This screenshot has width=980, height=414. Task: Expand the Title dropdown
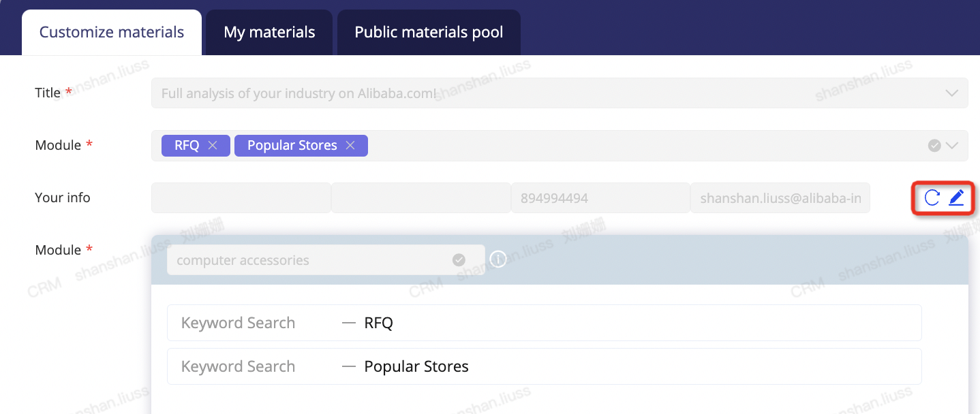coord(952,93)
